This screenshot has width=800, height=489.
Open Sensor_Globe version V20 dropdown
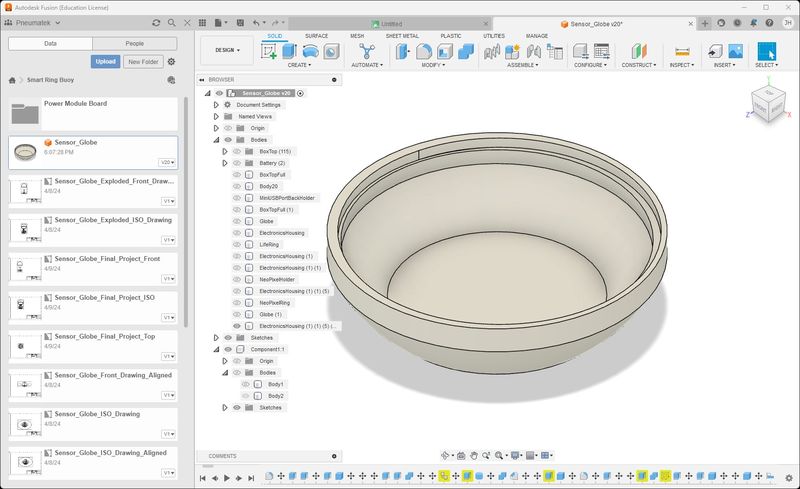click(x=168, y=162)
